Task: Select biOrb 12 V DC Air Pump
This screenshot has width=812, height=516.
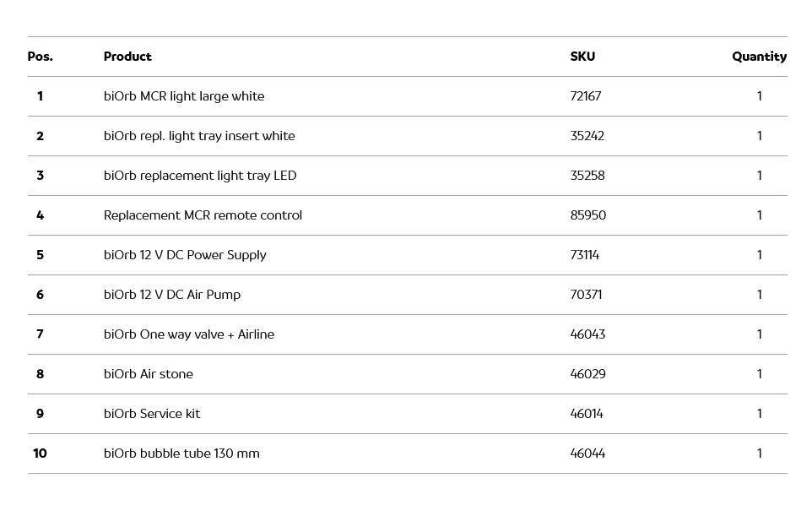Action: pyautogui.click(x=172, y=295)
